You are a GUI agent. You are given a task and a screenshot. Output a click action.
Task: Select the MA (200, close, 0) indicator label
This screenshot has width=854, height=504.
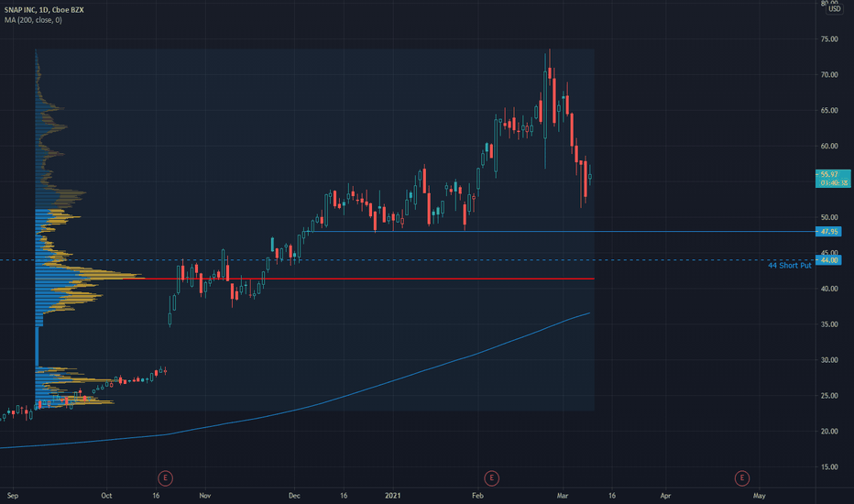(x=33, y=20)
